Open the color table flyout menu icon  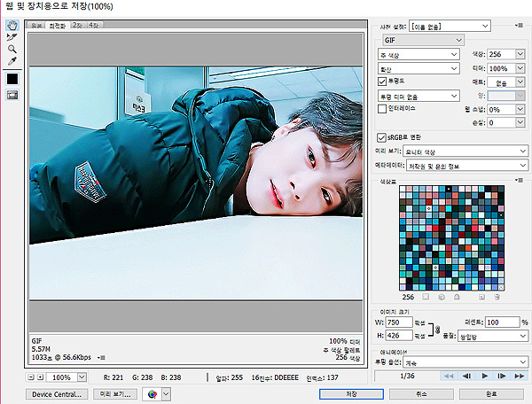click(519, 180)
